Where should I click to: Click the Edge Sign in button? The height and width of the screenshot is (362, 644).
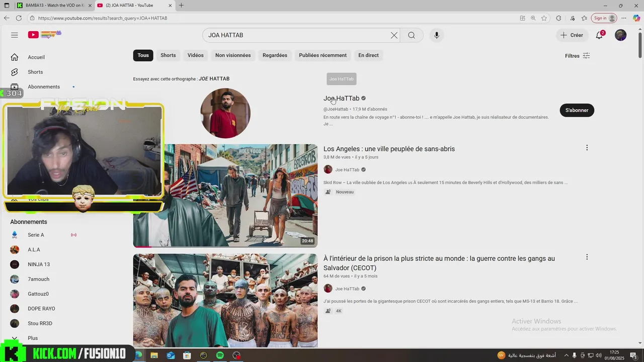(x=604, y=18)
